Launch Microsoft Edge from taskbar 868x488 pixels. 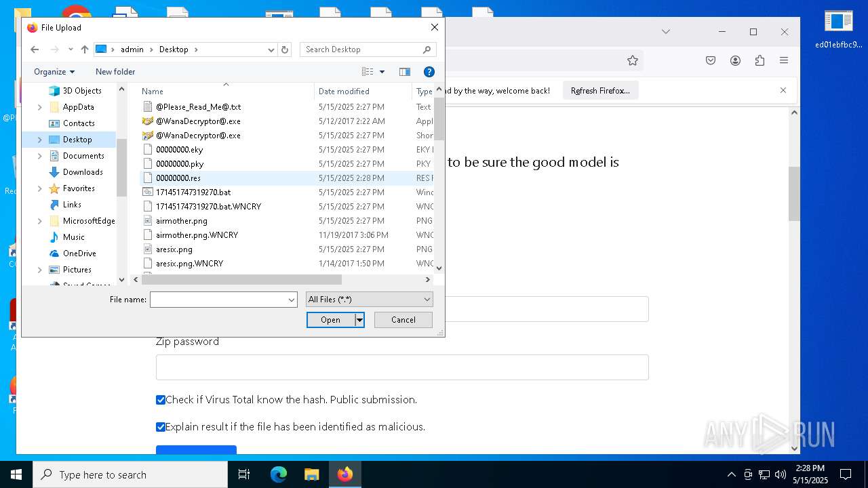[279, 474]
